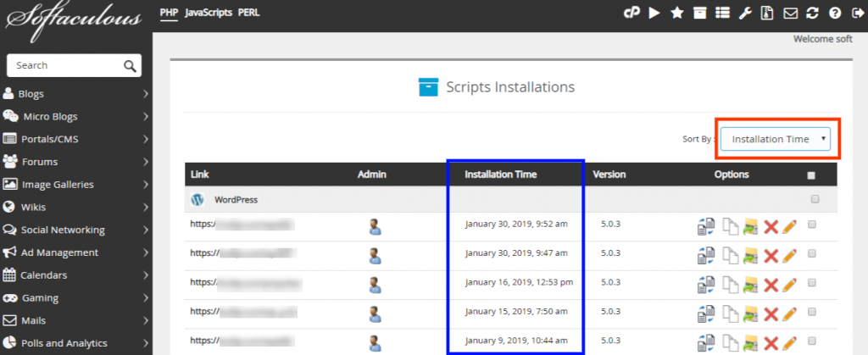
Task: Click the Installation Time column header
Action: (x=500, y=175)
